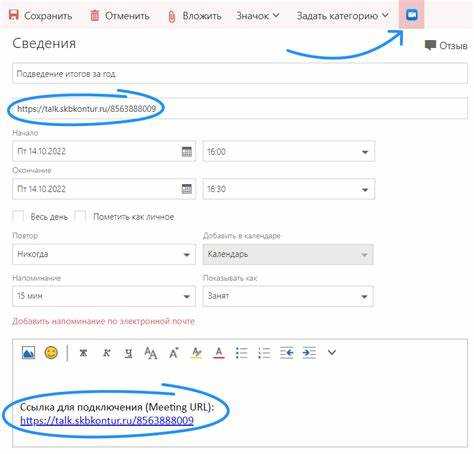Viewport: 474px width, 454px height.
Task: Click the Вложить paperclip icon
Action: tap(172, 16)
